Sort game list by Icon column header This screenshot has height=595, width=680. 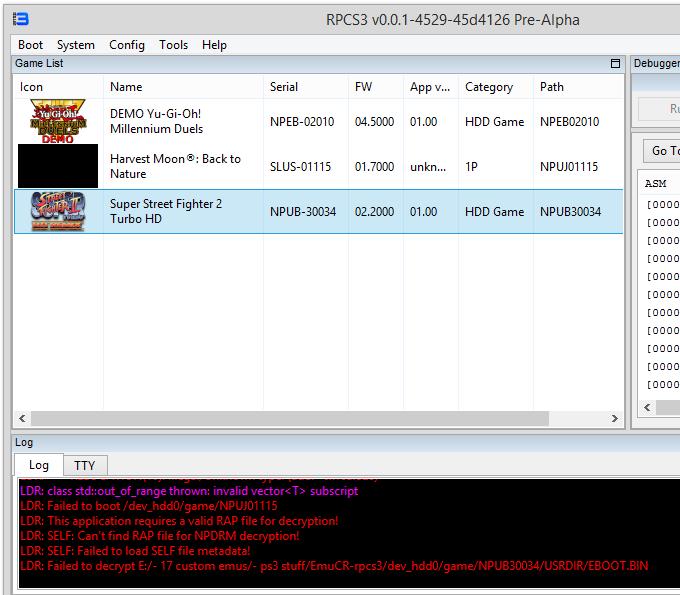(x=31, y=87)
